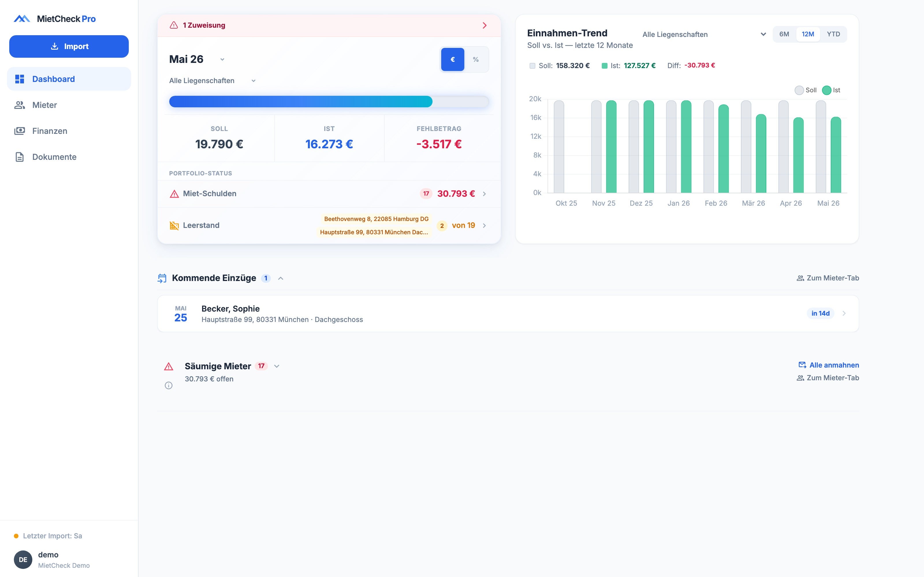Open the chart's Alle Liegenschaften dropdown
The width and height of the screenshot is (924, 577).
click(x=704, y=34)
